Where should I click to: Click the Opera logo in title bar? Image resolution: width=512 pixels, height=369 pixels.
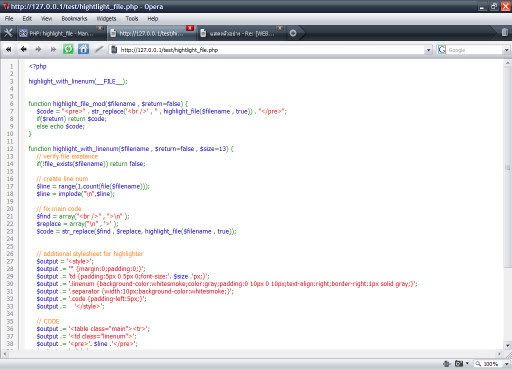pyautogui.click(x=5, y=6)
